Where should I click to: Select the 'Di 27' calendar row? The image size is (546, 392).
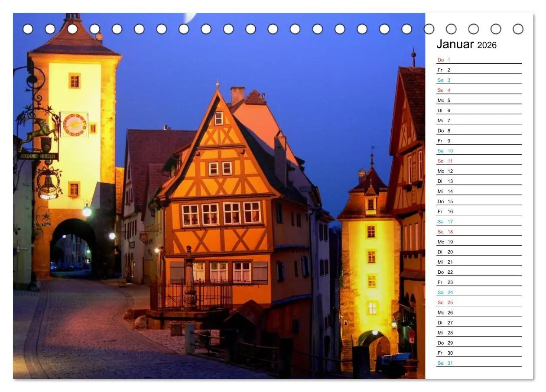(479, 323)
